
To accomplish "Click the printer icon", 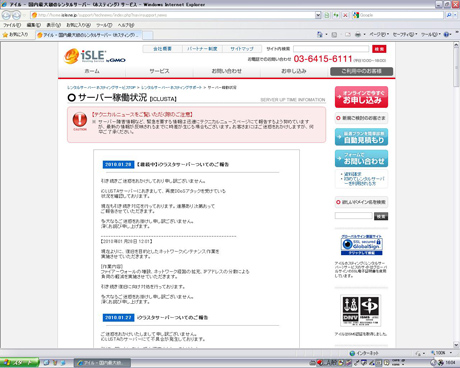I will pos(358,34).
